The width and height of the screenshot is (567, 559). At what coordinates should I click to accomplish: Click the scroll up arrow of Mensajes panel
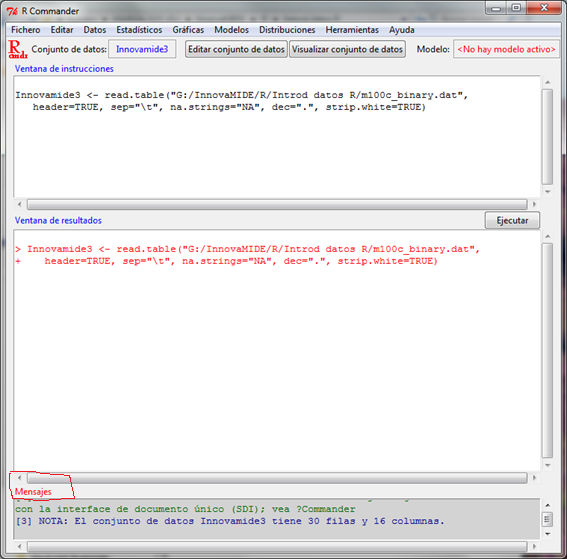click(x=547, y=505)
